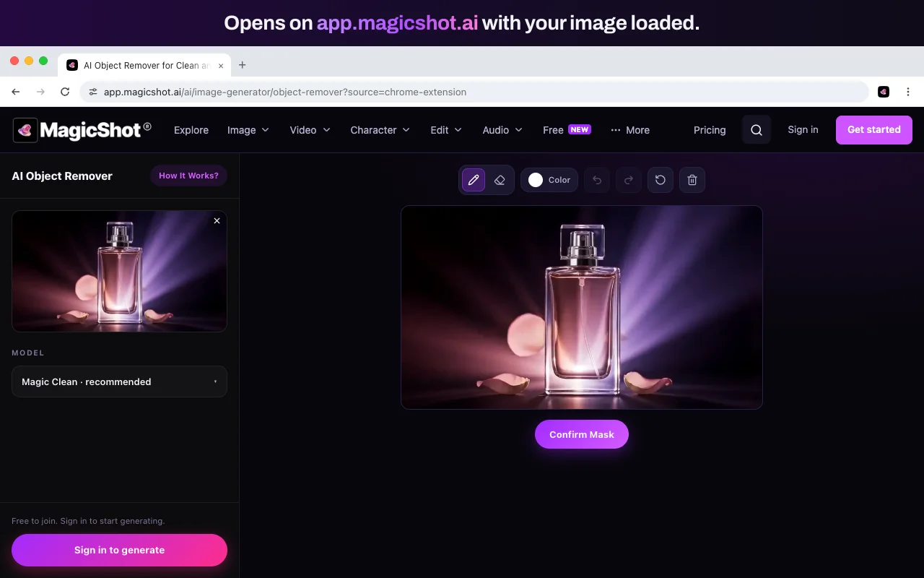Click the perfume bottle thumbnail in the sidebar
The image size is (924, 578).
[x=119, y=271]
